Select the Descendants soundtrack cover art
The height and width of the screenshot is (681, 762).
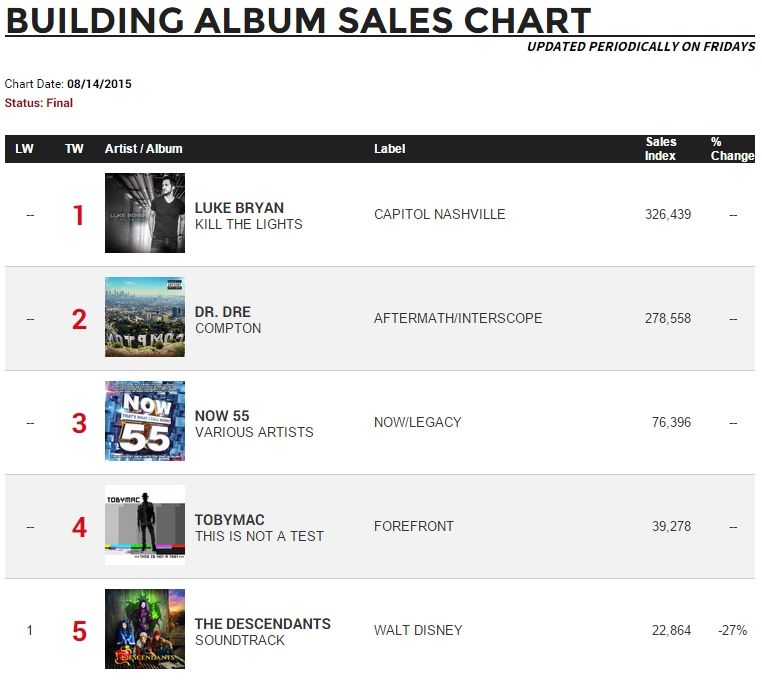pos(145,629)
